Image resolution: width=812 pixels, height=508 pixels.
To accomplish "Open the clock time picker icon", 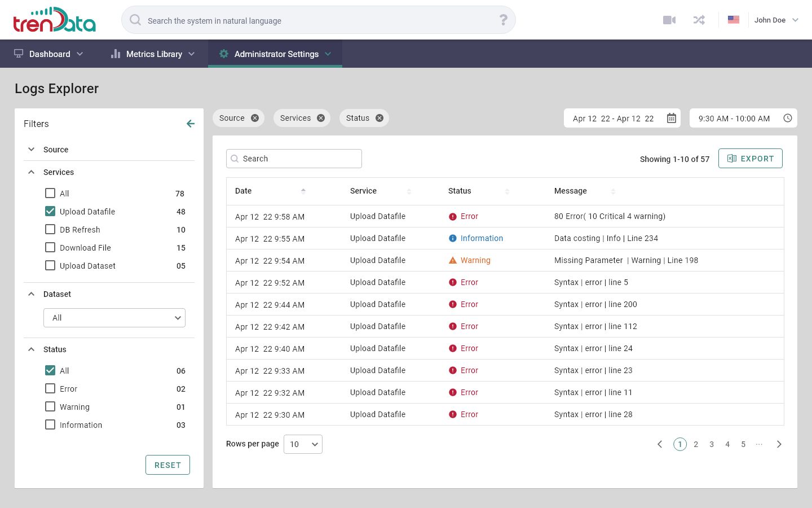I will click(x=788, y=118).
